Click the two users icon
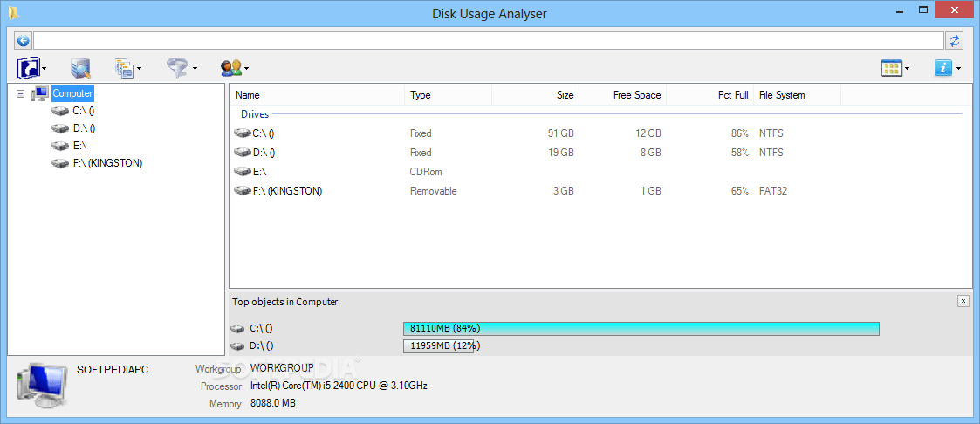This screenshot has width=980, height=424. point(231,67)
